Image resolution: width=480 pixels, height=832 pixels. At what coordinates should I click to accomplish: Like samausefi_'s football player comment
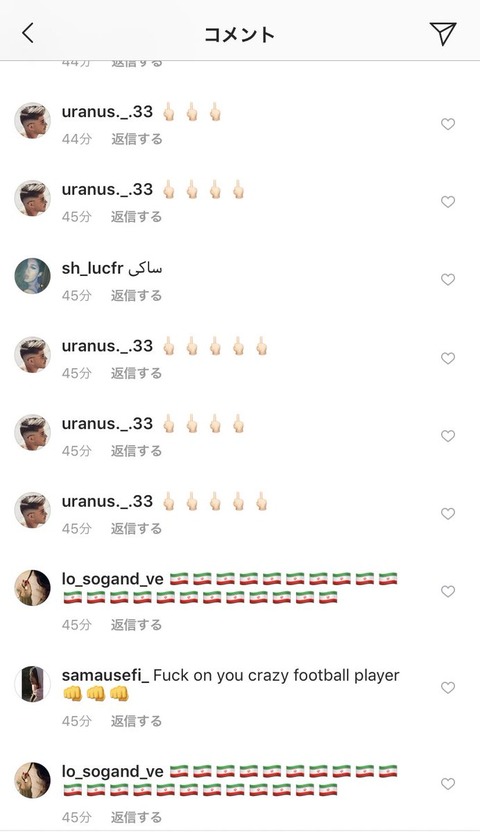click(448, 688)
